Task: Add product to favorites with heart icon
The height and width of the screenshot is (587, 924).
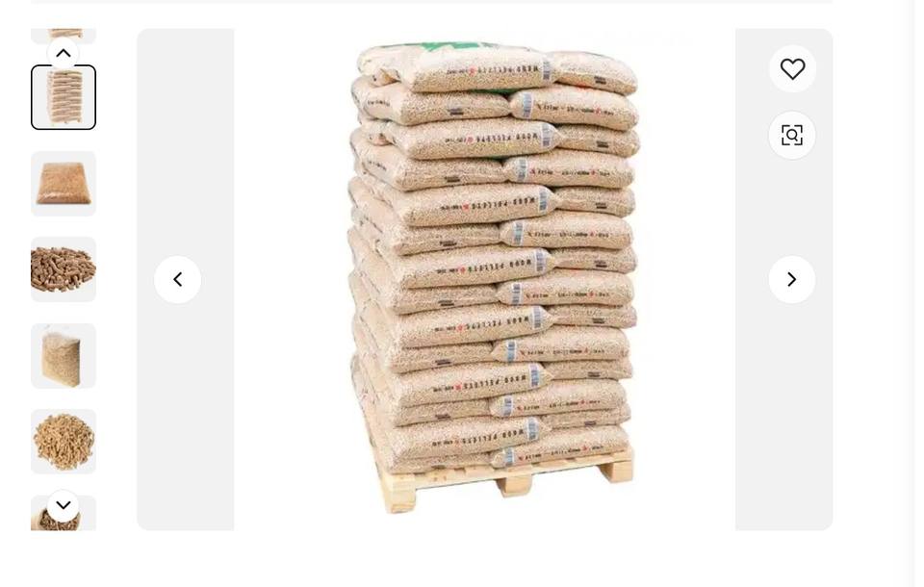Action: click(792, 69)
